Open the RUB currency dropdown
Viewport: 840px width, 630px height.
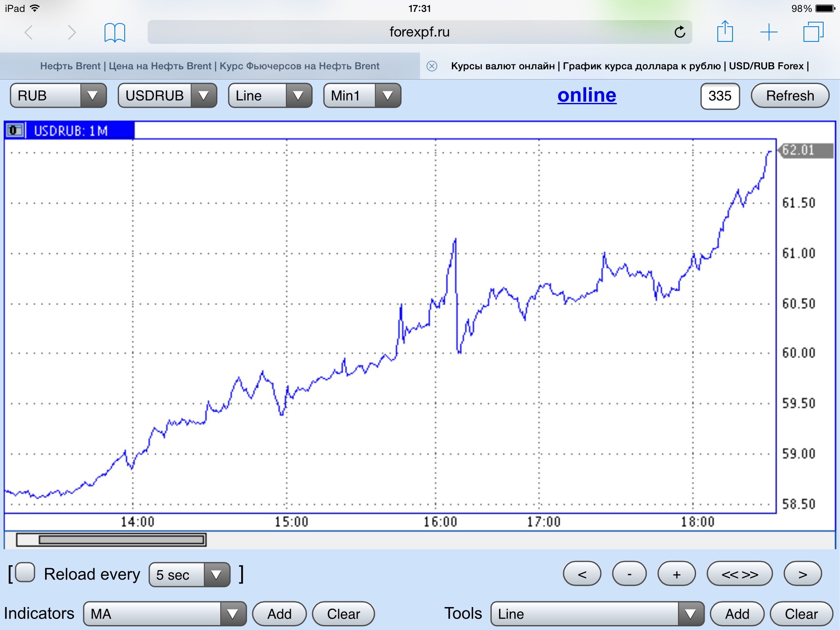click(58, 96)
